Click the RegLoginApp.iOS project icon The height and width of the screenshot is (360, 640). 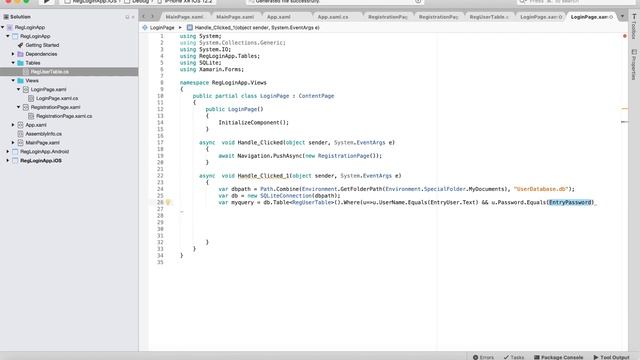pyautogui.click(x=15, y=160)
